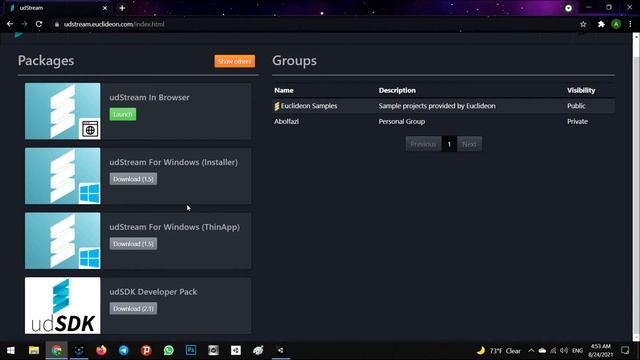Select the udStream browser tab

point(58,8)
